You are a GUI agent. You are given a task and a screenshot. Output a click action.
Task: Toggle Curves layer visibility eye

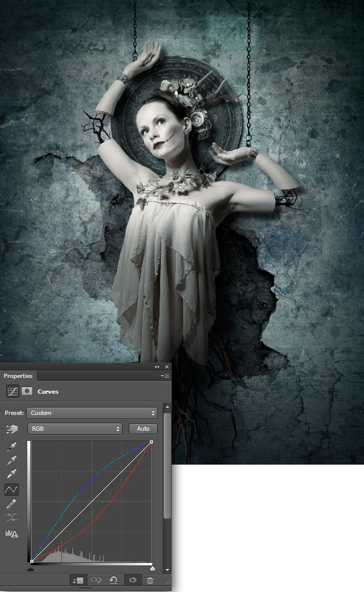[x=132, y=580]
